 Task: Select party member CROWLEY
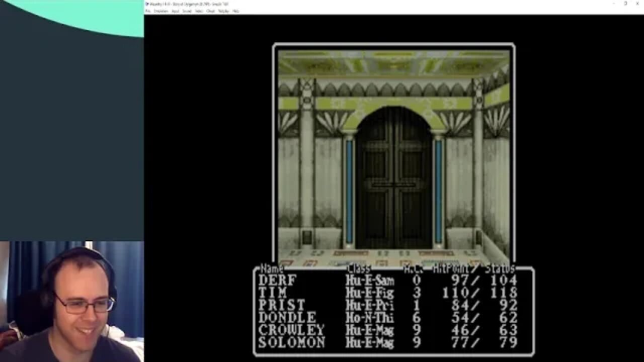tap(292, 330)
